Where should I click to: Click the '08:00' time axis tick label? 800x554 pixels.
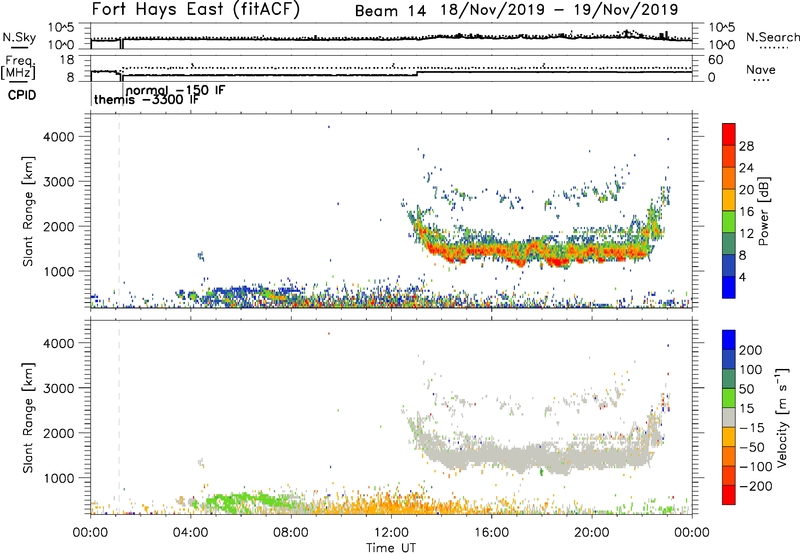(291, 533)
